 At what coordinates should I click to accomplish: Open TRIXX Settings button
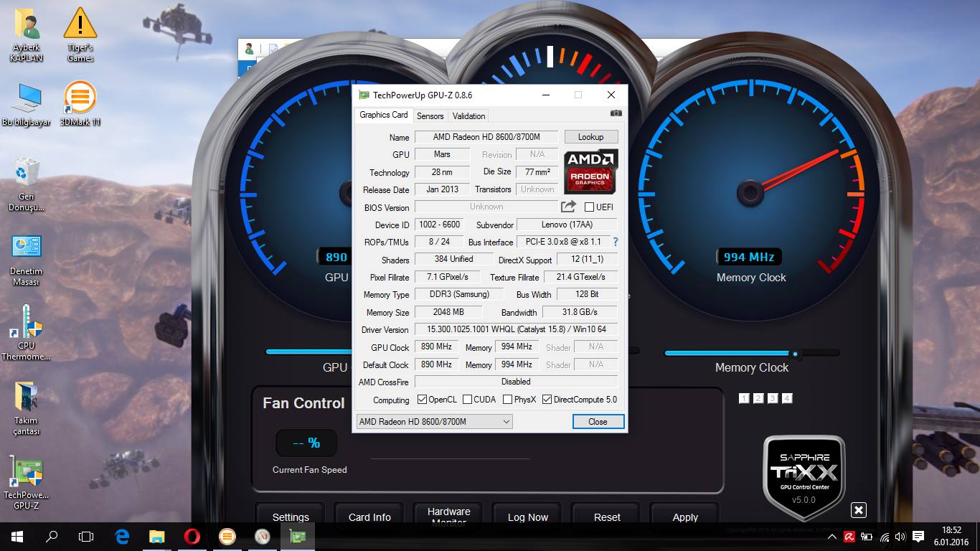(x=291, y=517)
